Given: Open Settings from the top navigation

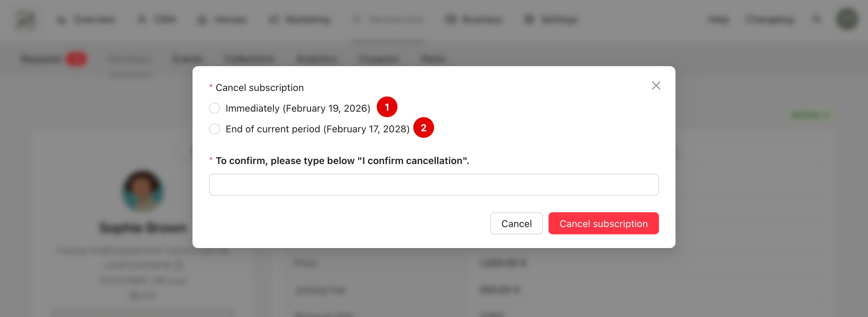Looking at the screenshot, I should (x=551, y=20).
